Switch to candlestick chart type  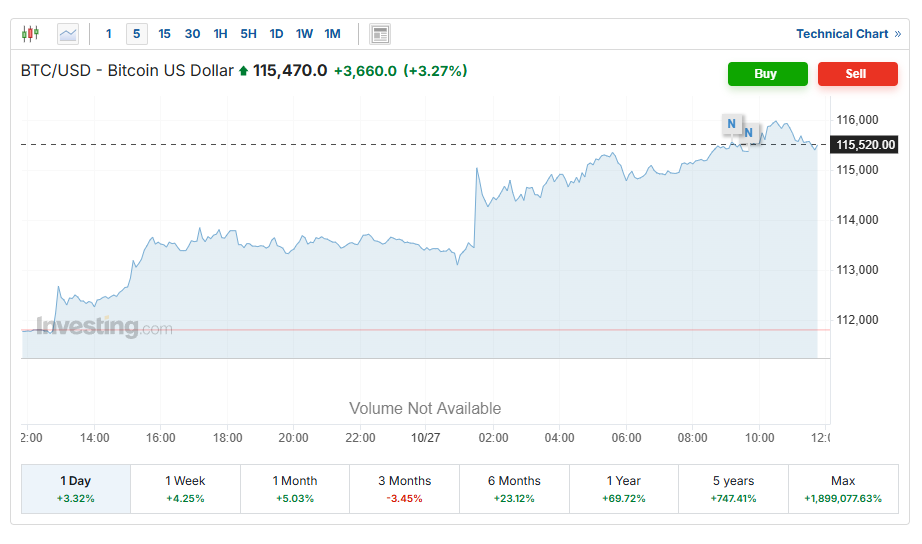point(30,34)
